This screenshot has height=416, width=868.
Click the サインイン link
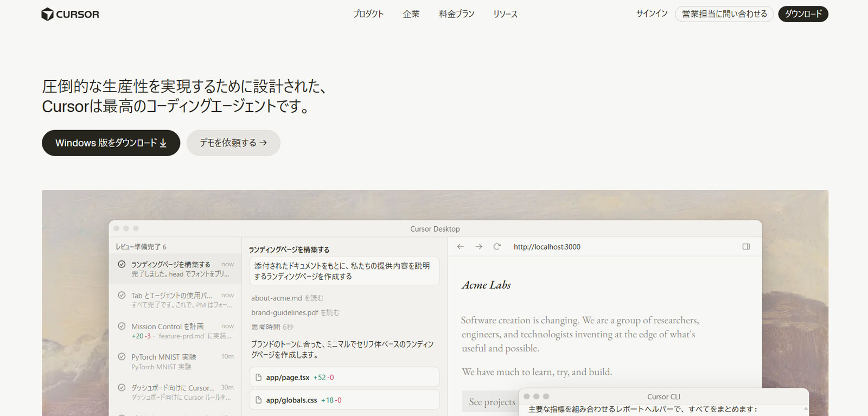click(x=652, y=14)
